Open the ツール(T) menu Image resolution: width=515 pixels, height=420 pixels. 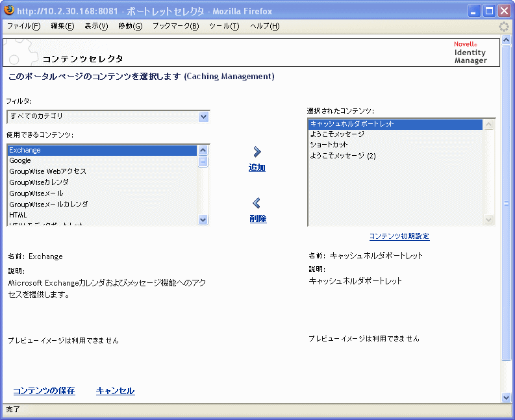(224, 26)
